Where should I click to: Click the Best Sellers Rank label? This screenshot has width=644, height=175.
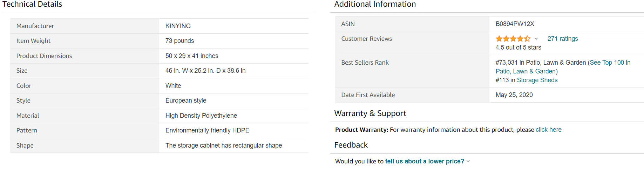click(x=365, y=63)
